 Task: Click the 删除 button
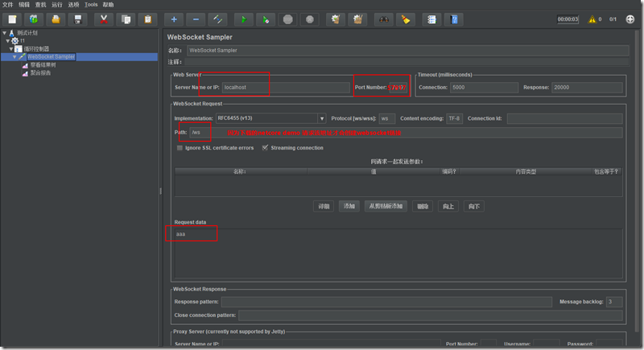(x=423, y=207)
